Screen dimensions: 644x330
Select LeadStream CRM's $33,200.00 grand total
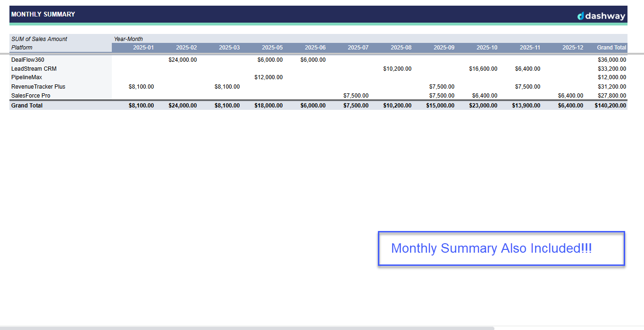(612, 69)
